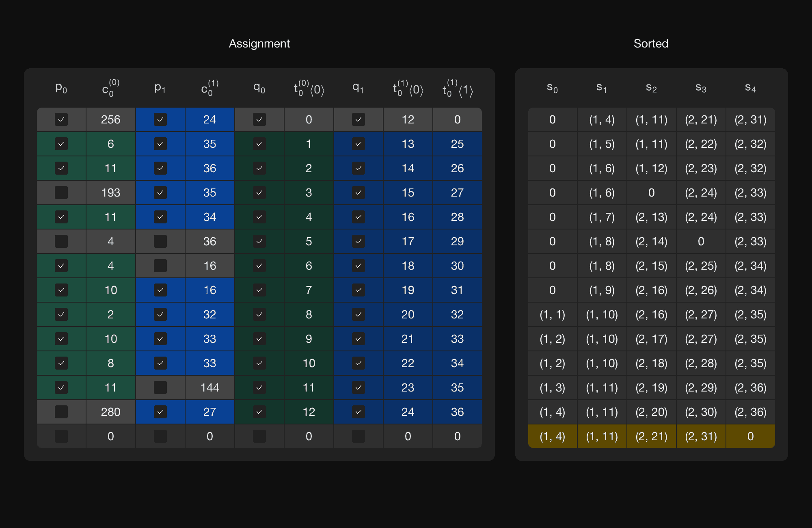812x528 pixels.
Task: Select the cell showing 256
Action: (110, 119)
